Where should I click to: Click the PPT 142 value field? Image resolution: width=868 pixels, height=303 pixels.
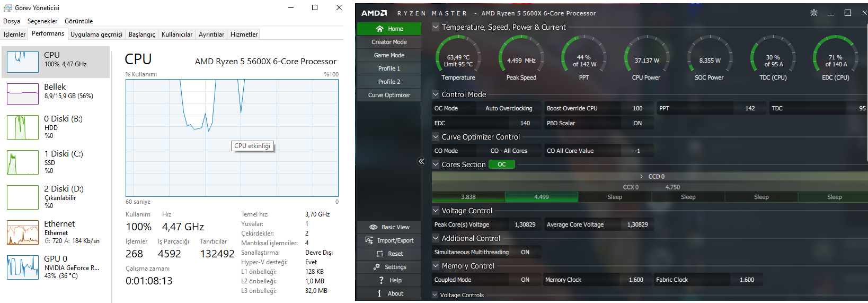point(750,108)
